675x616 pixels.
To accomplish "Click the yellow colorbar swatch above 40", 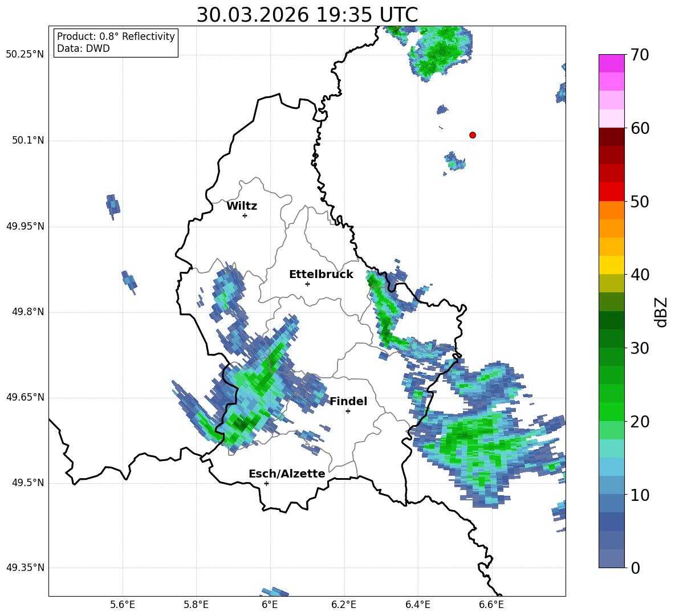I will 611,266.
